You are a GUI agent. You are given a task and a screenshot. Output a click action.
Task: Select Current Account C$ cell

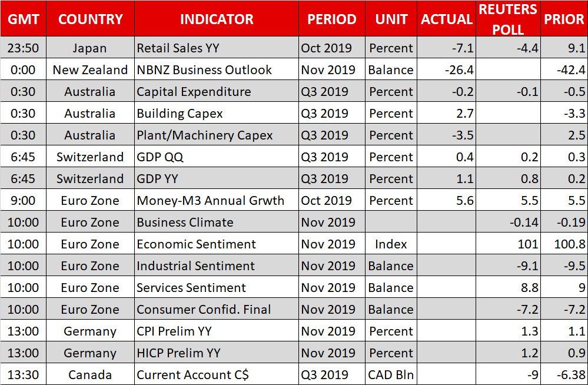click(x=192, y=374)
